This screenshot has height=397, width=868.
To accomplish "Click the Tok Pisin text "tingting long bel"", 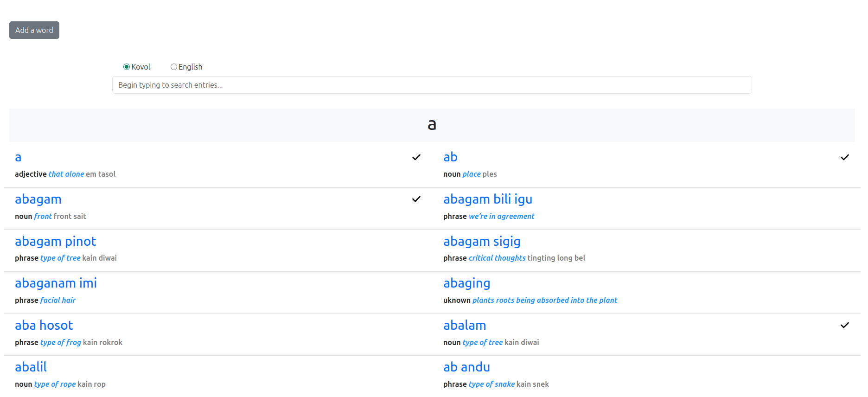I will point(556,258).
